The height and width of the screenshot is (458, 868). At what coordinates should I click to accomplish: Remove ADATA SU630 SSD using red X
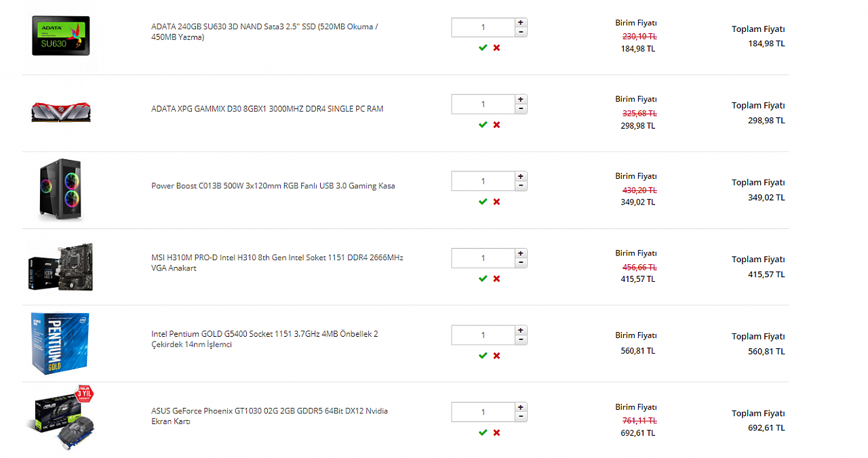point(496,48)
